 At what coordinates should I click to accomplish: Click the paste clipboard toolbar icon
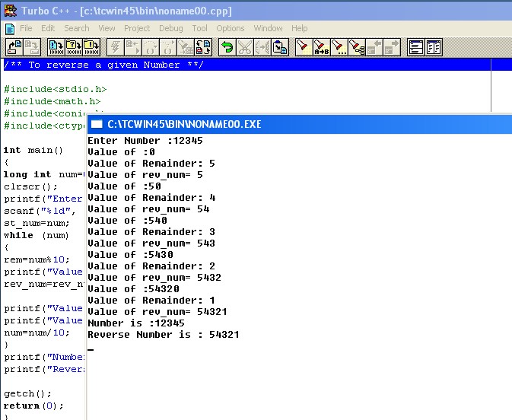click(x=280, y=47)
